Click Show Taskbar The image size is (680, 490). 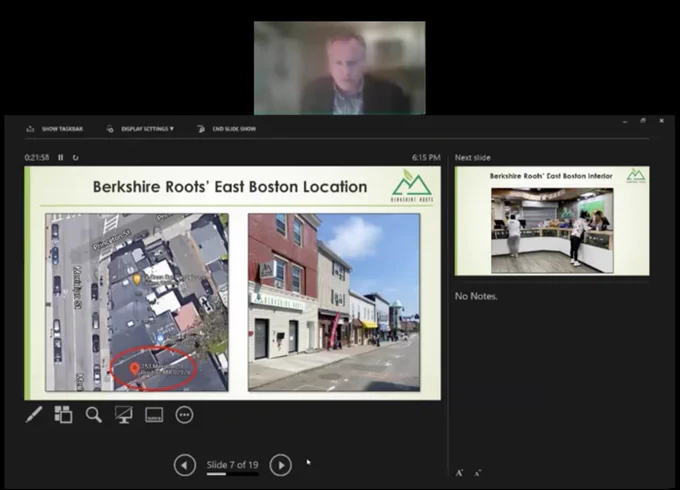pos(55,129)
